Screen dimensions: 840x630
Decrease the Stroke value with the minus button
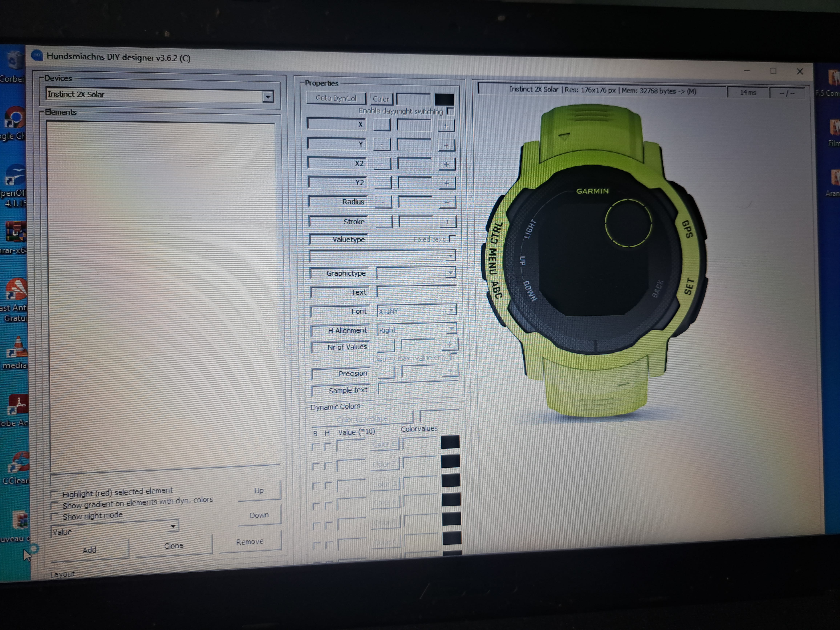tap(383, 221)
